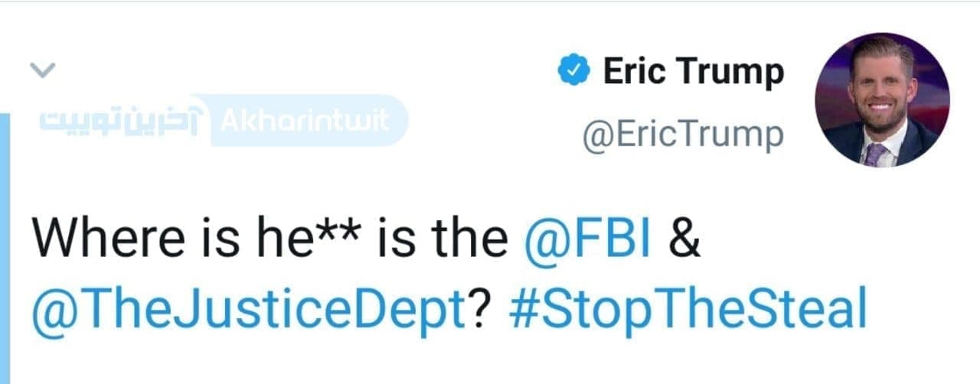Screen dimensions: 980x384
Task: Click the purple tie in the profile photo
Action: (x=874, y=154)
